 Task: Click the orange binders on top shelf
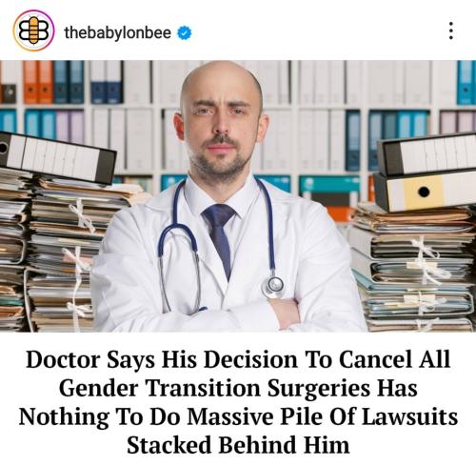pos(38,82)
